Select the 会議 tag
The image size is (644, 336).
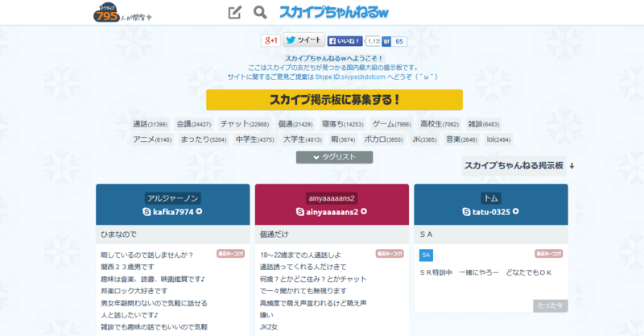(194, 124)
